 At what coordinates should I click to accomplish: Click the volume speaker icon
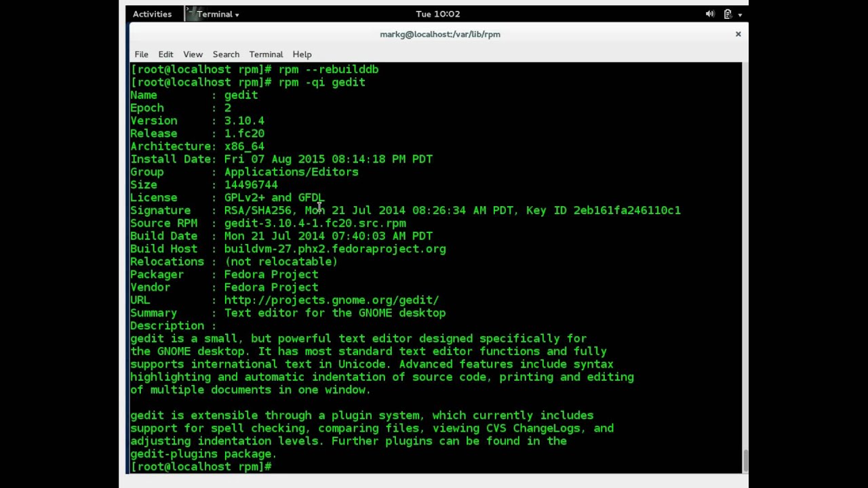coord(710,14)
